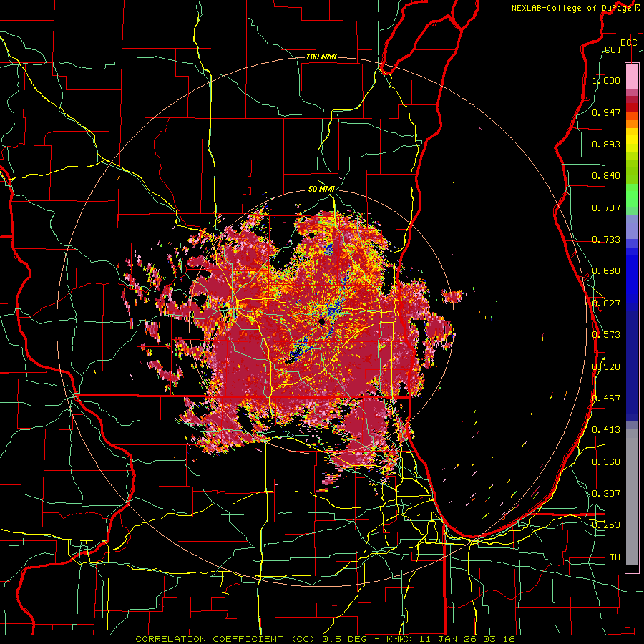Click the 0.947 scale value
Screen dimensions: 644x644
pyautogui.click(x=606, y=112)
